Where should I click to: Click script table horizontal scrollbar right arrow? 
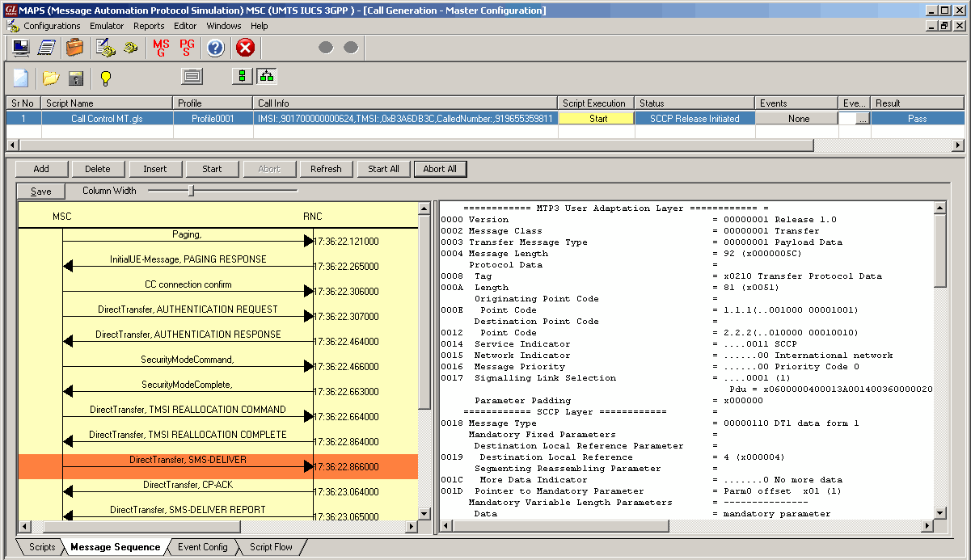click(x=958, y=145)
